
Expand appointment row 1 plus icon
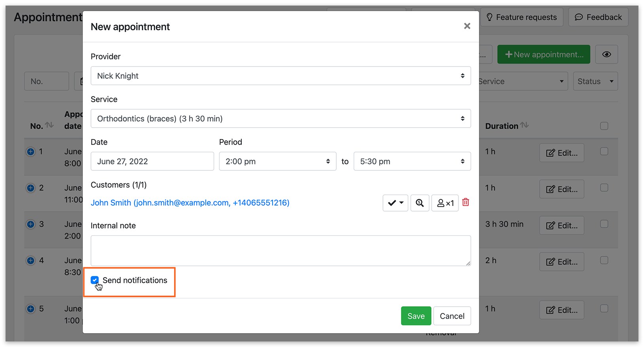click(x=30, y=151)
